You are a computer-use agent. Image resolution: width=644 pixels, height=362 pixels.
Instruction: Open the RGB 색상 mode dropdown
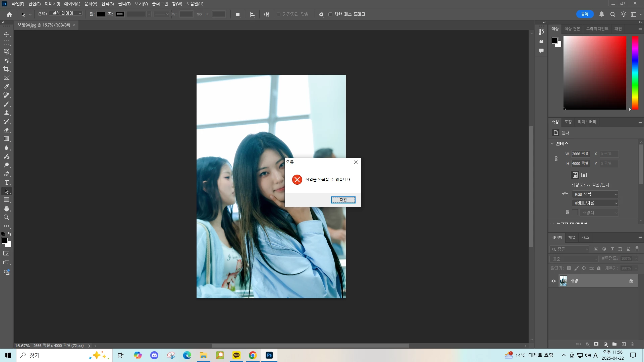pyautogui.click(x=595, y=194)
